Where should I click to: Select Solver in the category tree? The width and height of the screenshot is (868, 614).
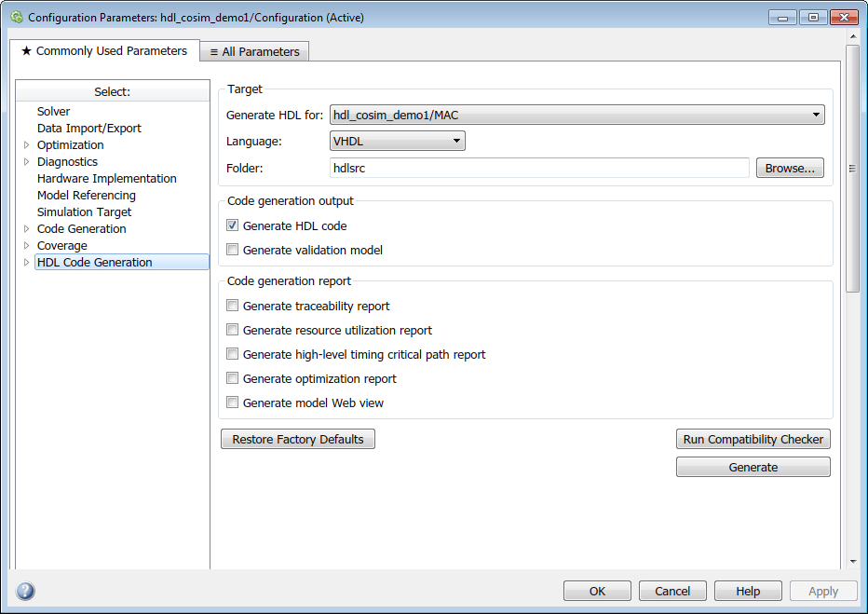coord(54,112)
